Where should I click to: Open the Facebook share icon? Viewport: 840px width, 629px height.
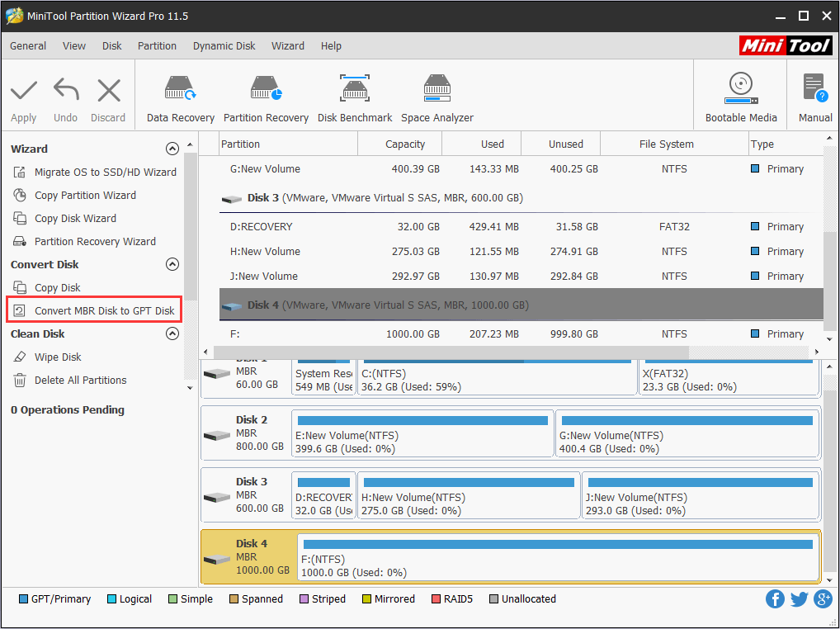pos(775,599)
